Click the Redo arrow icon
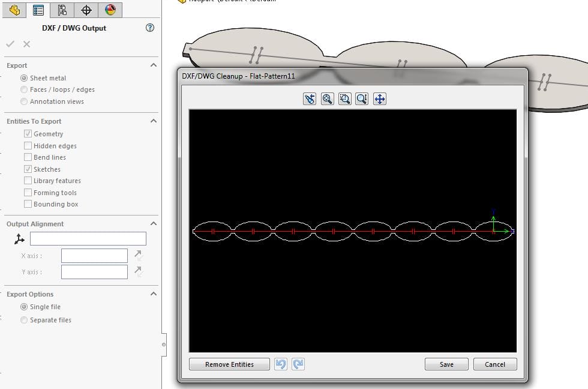The image size is (588, 389). point(298,364)
